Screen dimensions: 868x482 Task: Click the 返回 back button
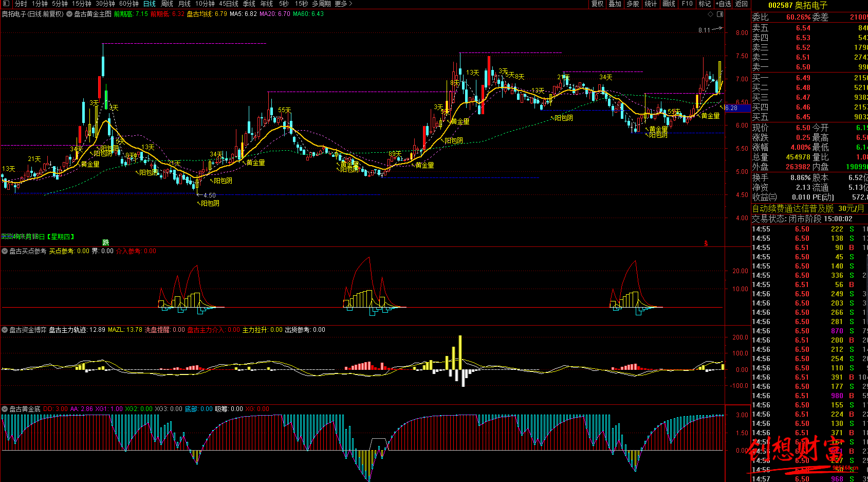(x=742, y=4)
